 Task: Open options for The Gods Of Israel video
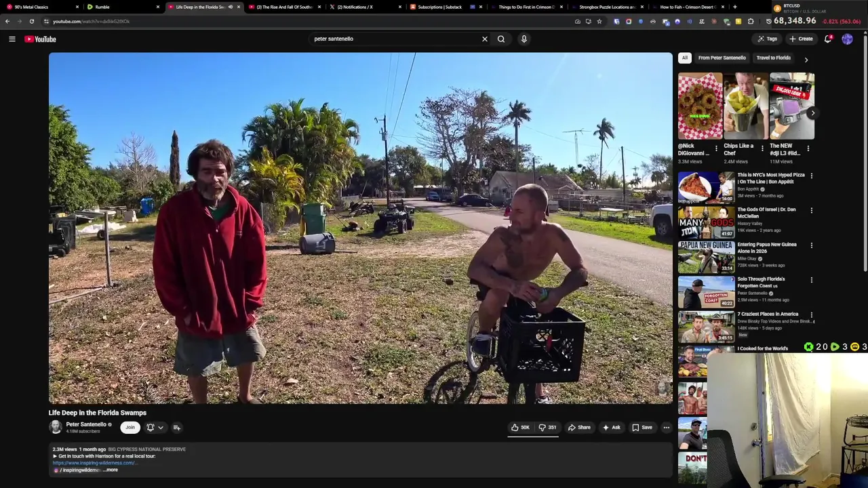tap(811, 211)
